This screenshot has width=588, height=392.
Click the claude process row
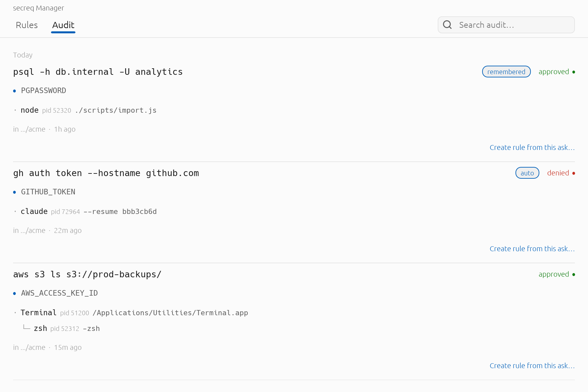point(85,212)
